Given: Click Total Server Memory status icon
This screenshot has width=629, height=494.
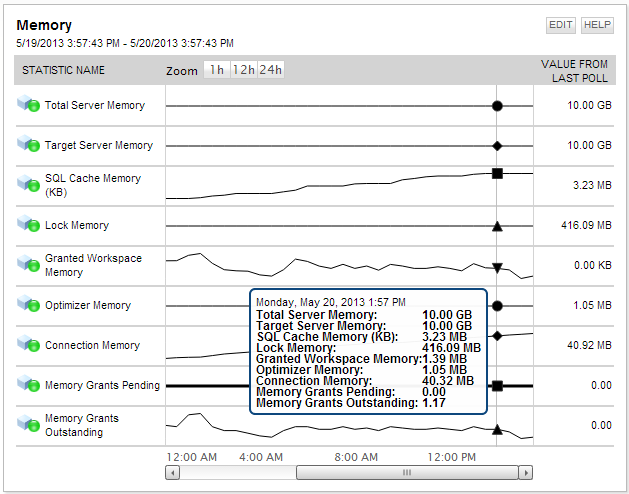Looking at the screenshot, I should point(28,104).
